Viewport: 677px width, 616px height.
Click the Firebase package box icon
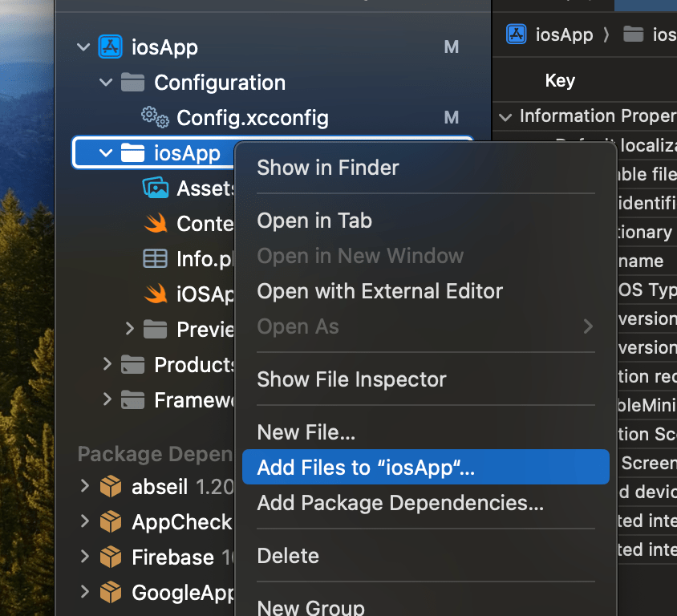[x=110, y=557]
